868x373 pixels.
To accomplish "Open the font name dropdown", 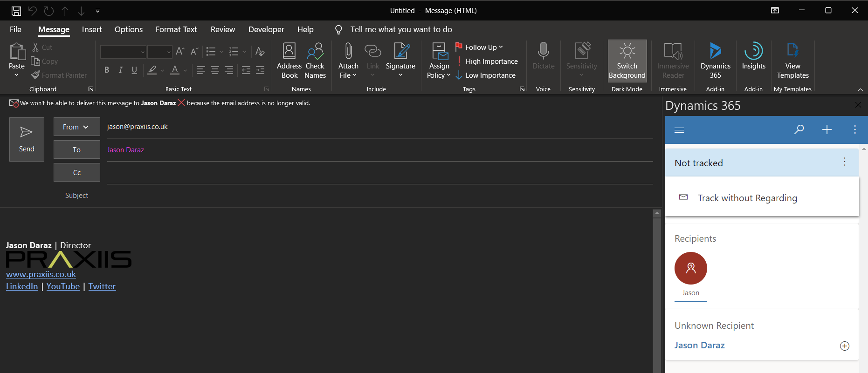I will [143, 52].
